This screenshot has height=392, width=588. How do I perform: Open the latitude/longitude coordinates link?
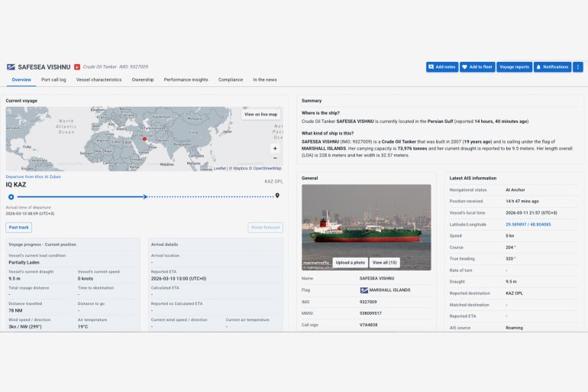(x=528, y=225)
